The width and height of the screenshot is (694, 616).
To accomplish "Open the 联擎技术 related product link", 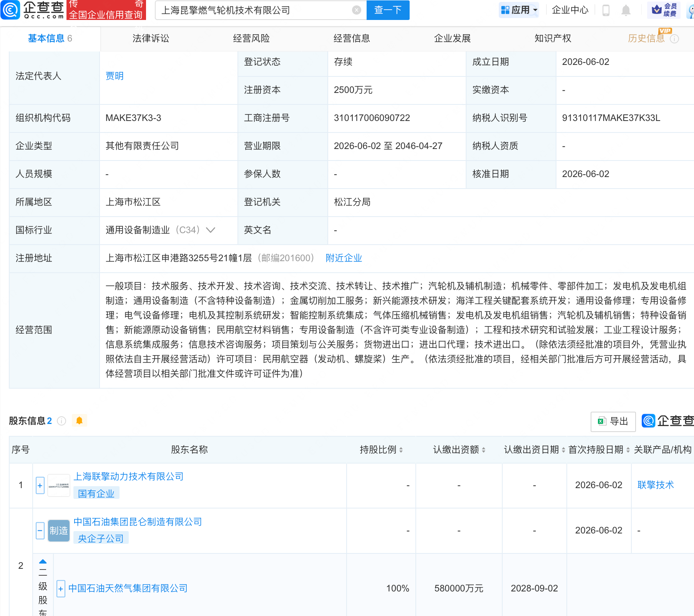I will (x=656, y=485).
